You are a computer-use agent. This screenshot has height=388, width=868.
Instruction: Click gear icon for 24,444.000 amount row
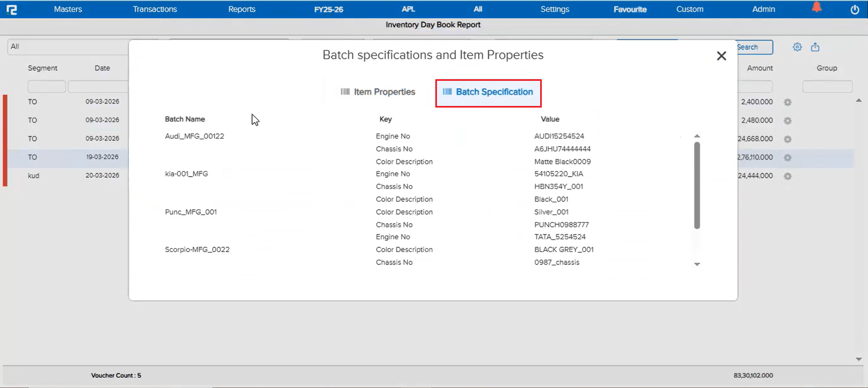tap(787, 176)
